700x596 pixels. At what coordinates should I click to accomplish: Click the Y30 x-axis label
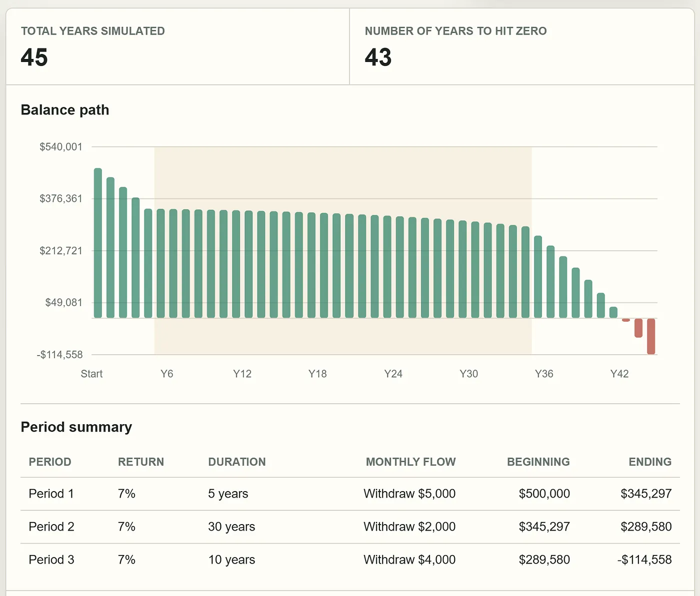[x=468, y=374]
